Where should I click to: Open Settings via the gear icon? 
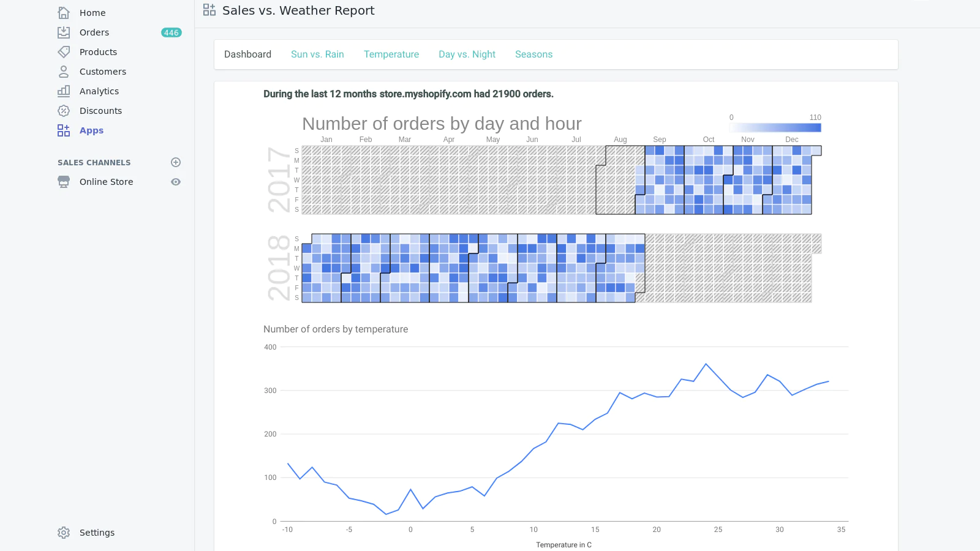[64, 533]
